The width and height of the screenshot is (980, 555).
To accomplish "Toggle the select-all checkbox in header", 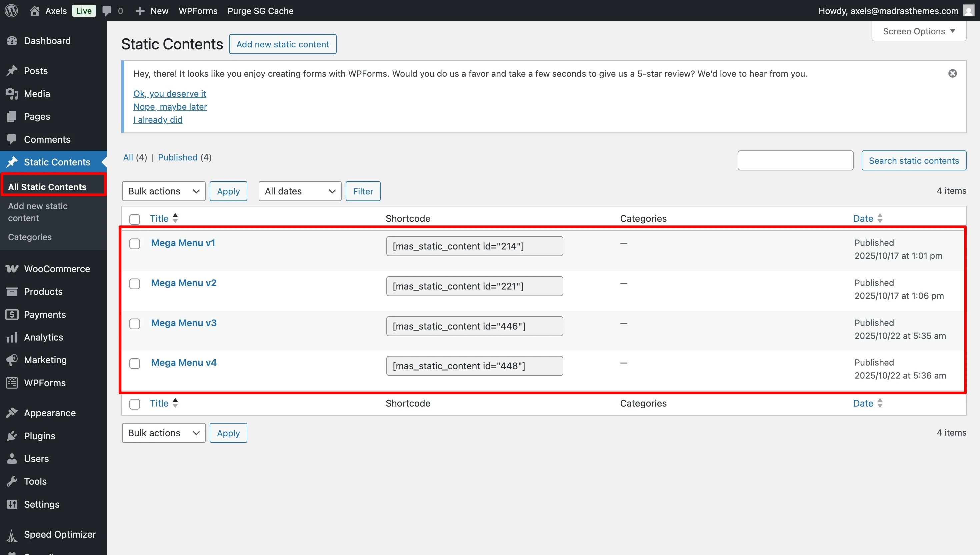I will pos(134,219).
